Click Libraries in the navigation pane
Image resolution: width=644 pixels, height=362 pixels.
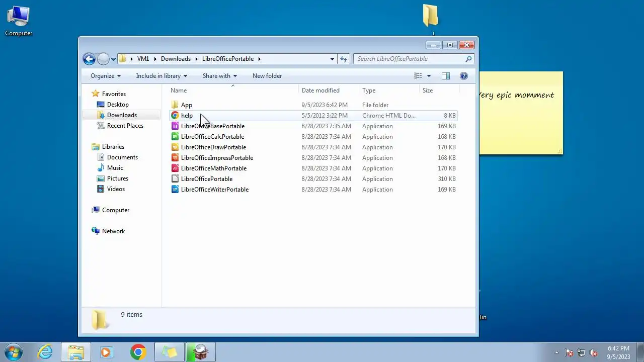pyautogui.click(x=113, y=147)
